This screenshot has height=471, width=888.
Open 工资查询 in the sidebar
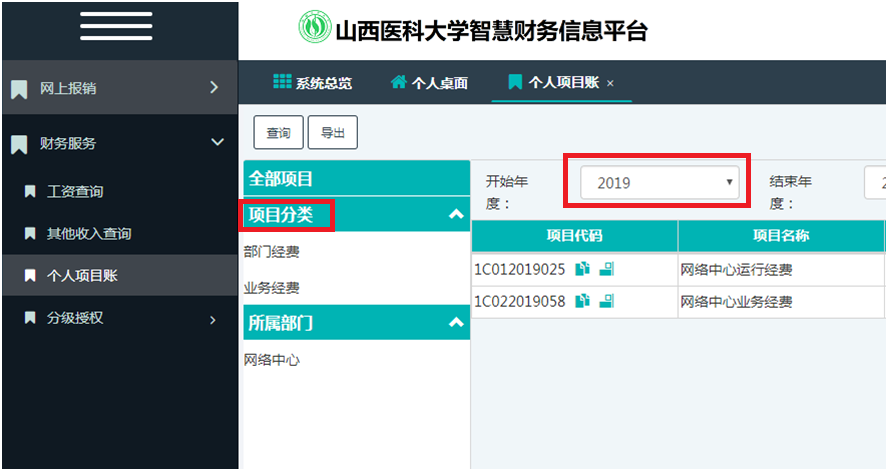point(75,191)
